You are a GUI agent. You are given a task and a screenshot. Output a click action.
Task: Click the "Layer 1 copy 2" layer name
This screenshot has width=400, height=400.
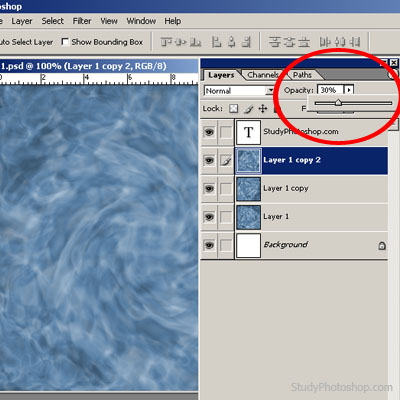(292, 160)
